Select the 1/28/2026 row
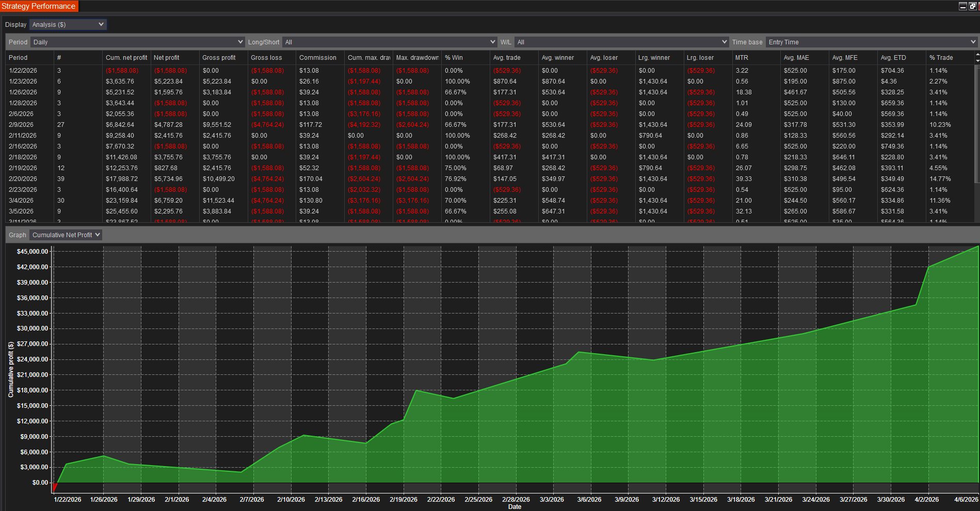 (490, 103)
